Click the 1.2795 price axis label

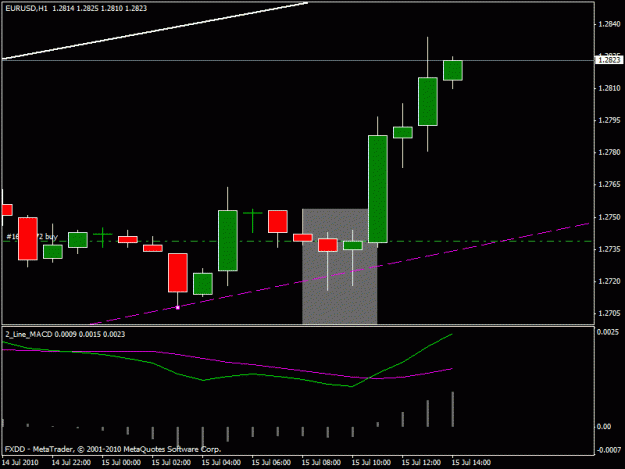pos(609,120)
